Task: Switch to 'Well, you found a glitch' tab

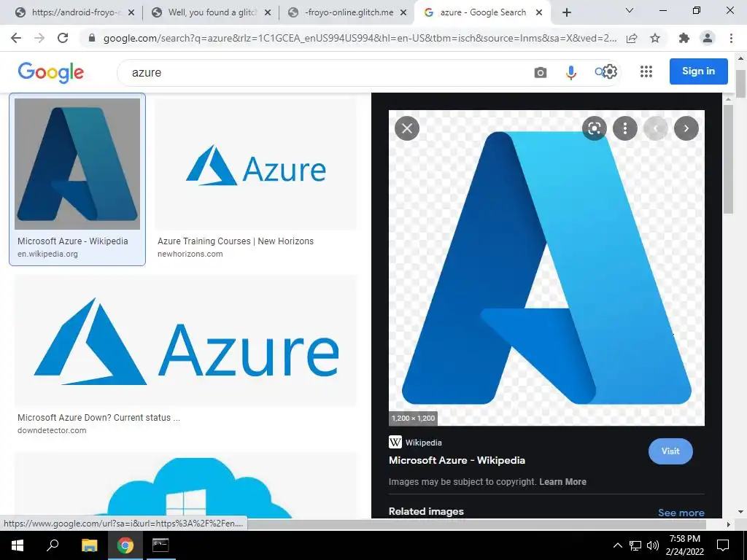Action: 212,12
